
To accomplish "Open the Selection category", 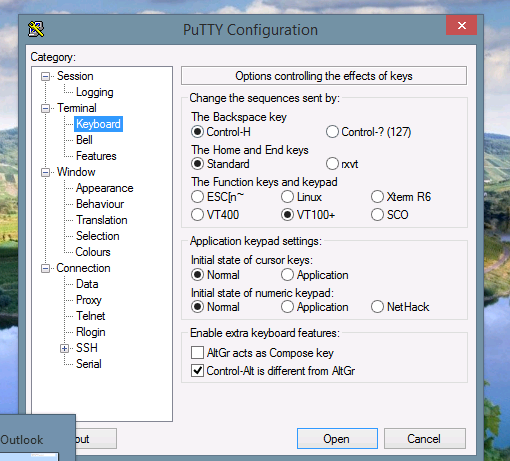I will (98, 236).
